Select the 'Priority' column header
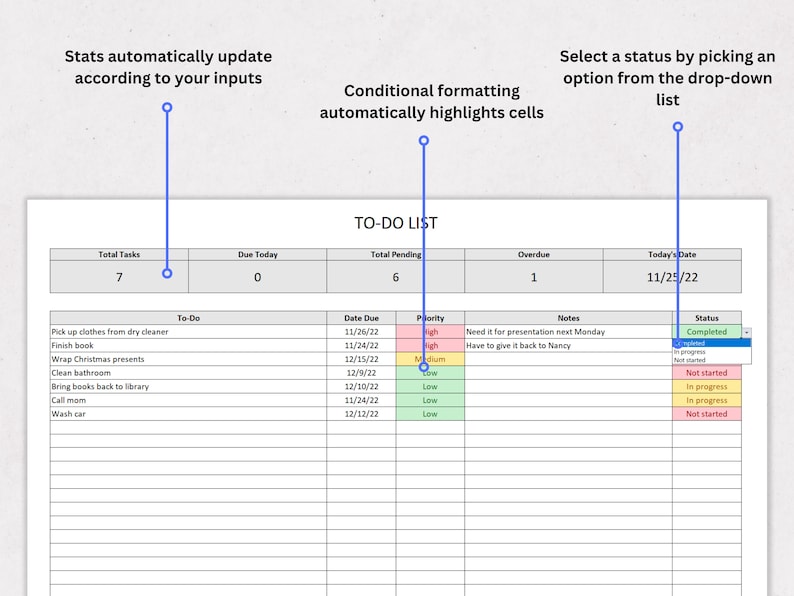The height and width of the screenshot is (596, 794). 430,318
